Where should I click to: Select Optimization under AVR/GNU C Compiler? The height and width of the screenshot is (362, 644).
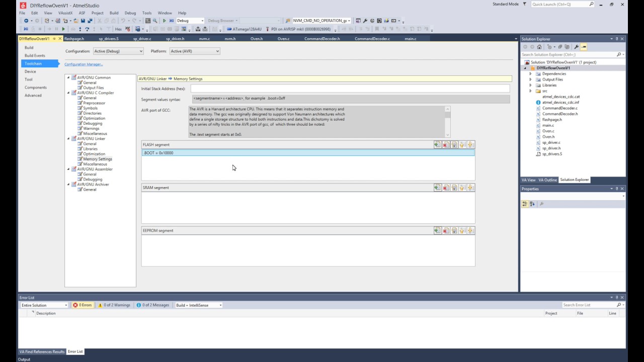pyautogui.click(x=94, y=119)
